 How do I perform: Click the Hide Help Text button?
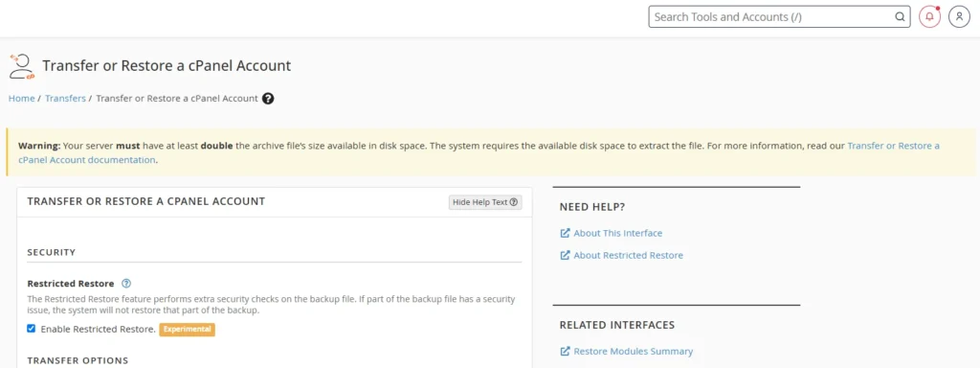coord(485,202)
